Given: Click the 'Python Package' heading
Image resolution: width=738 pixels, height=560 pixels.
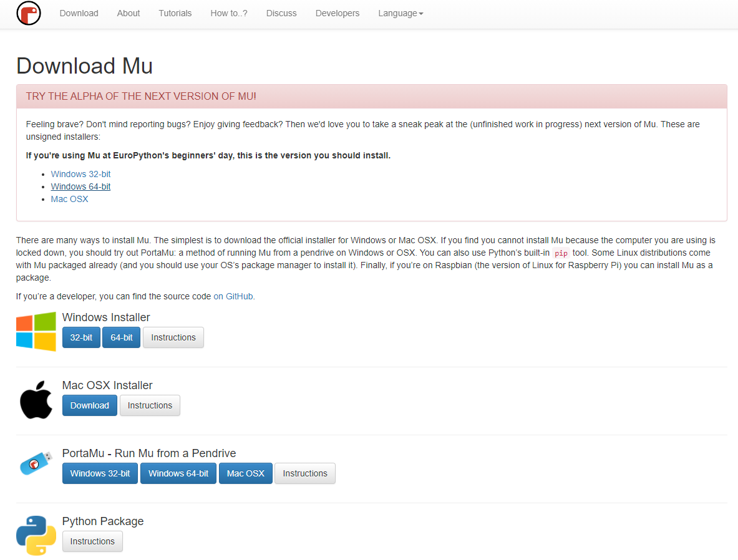Looking at the screenshot, I should (x=102, y=521).
